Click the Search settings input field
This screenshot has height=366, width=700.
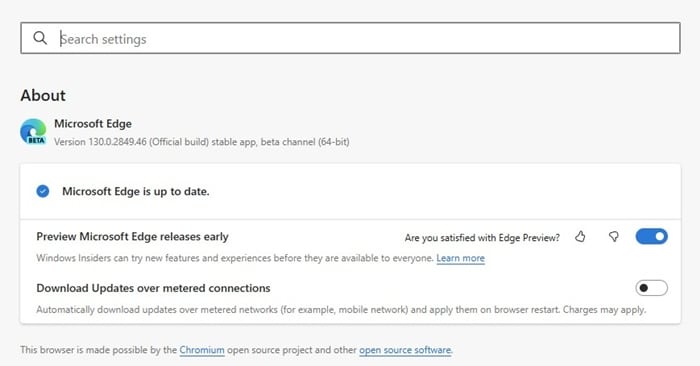click(x=350, y=38)
